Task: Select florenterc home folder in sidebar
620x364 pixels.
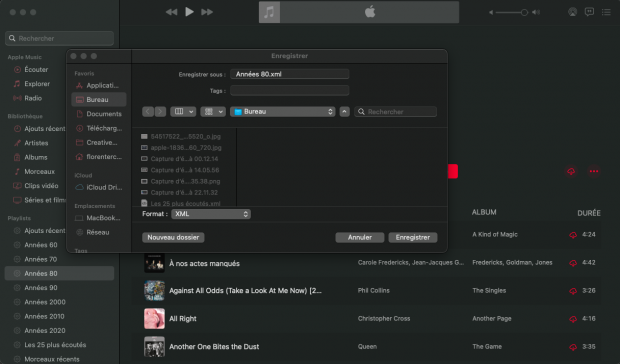Action: [99, 157]
